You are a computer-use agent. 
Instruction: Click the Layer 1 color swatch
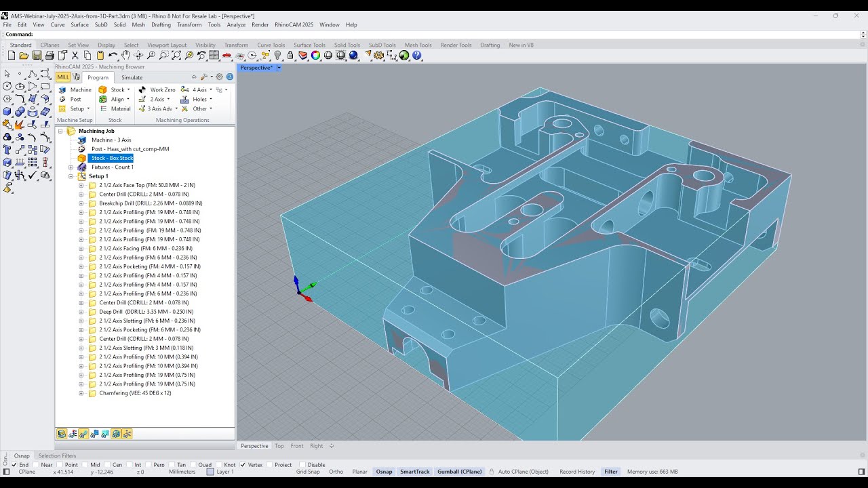[x=210, y=471]
